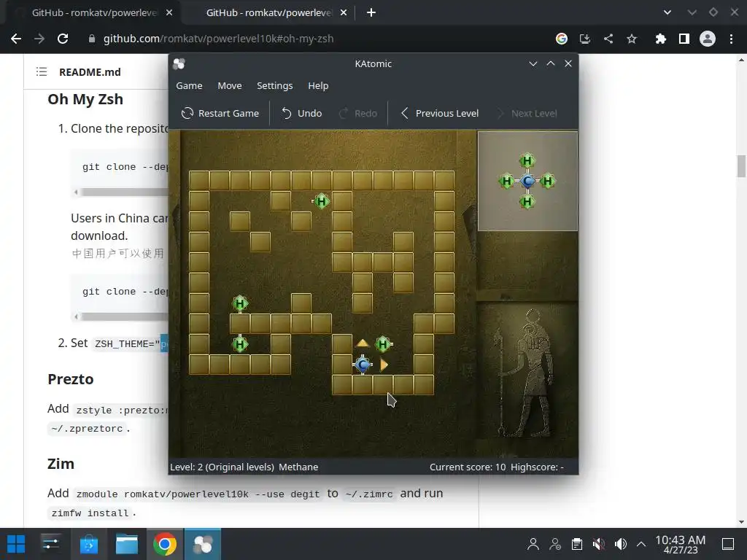Reload the GitHub page
Screen dimensions: 747x560
63,39
